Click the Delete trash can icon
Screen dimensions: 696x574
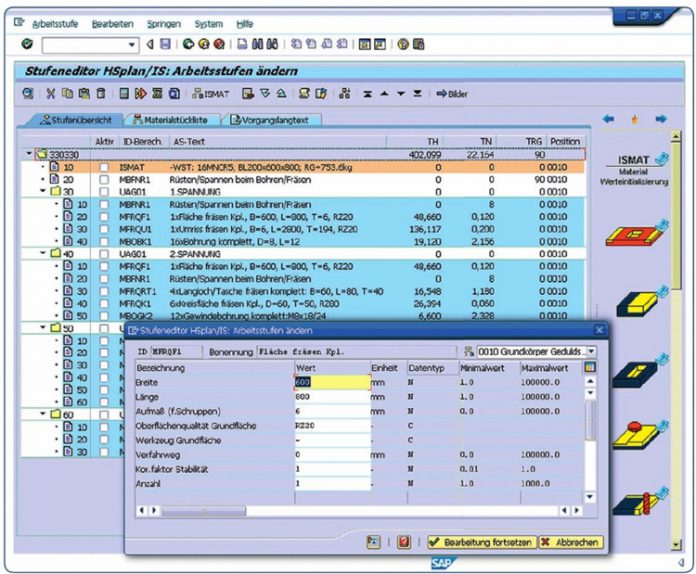(x=101, y=94)
